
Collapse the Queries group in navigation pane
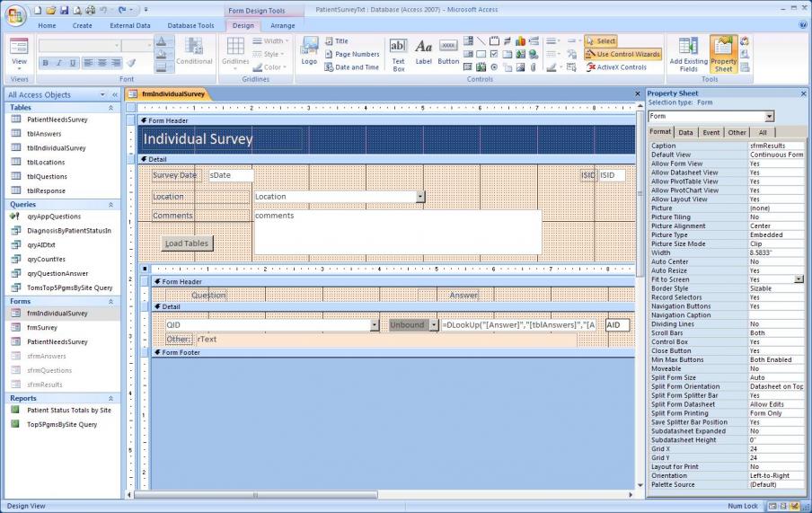tap(110, 205)
